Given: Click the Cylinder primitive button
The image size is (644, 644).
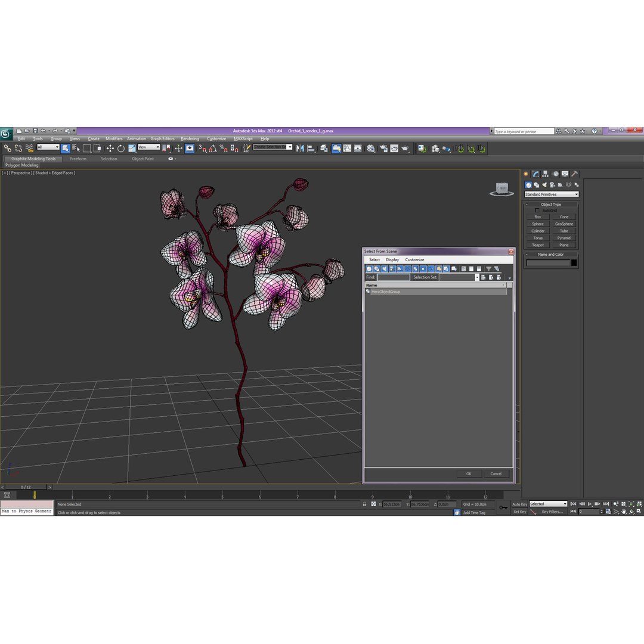Looking at the screenshot, I should tap(538, 231).
